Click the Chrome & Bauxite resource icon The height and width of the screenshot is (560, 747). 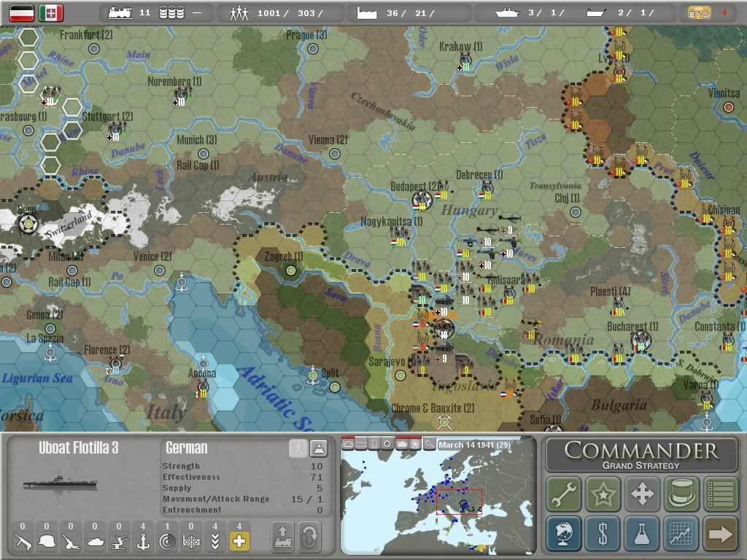pos(444,421)
